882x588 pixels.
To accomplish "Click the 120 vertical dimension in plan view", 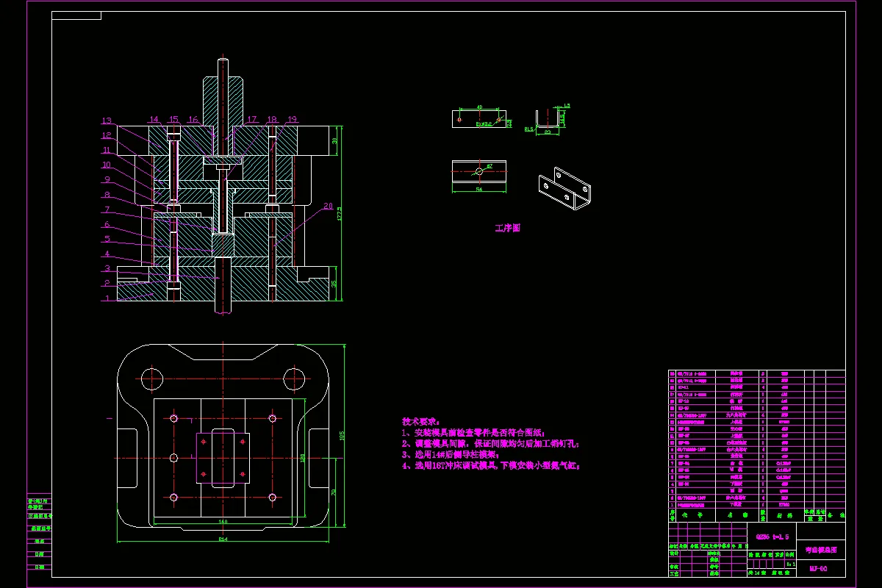I will point(302,457).
